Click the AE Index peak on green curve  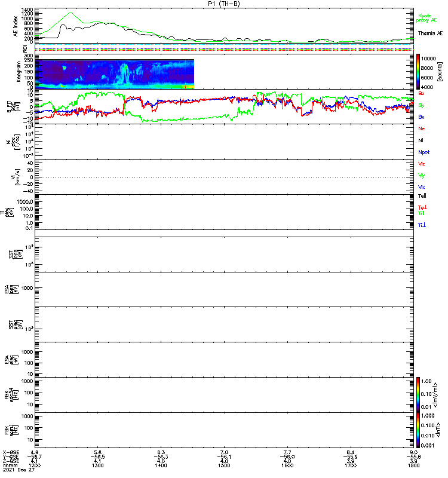pos(71,13)
